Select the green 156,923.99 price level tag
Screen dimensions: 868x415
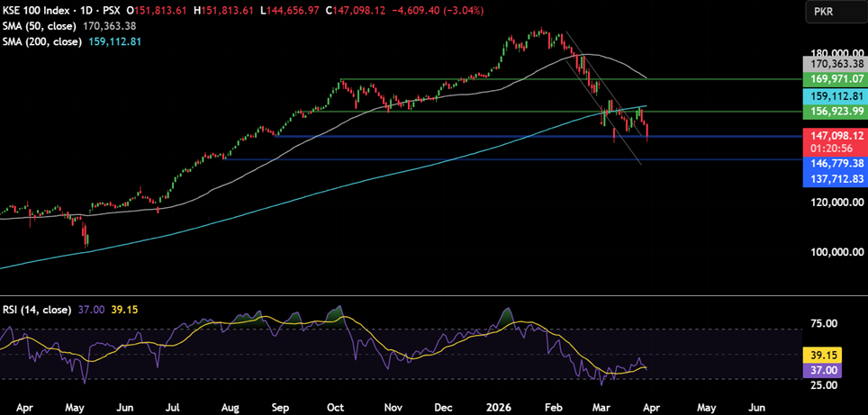[x=835, y=112]
